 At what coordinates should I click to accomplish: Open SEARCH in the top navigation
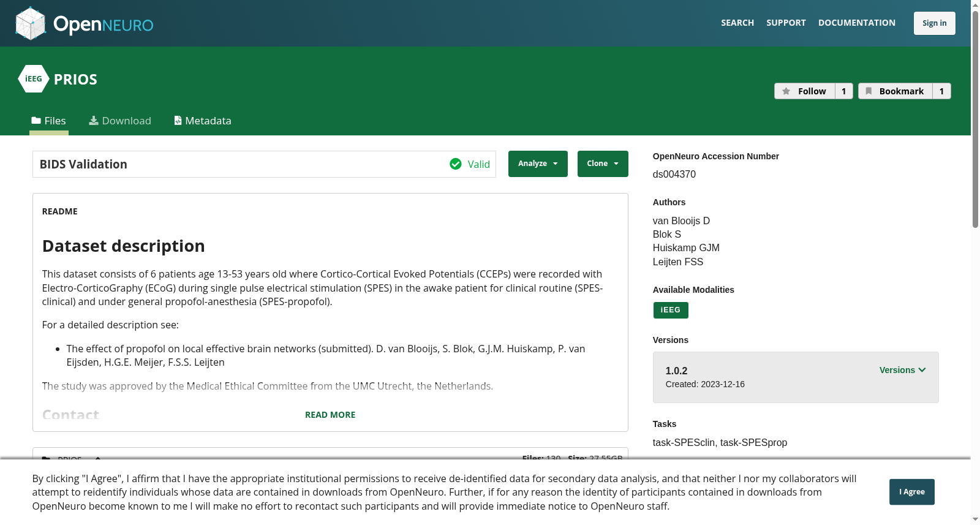tap(737, 23)
